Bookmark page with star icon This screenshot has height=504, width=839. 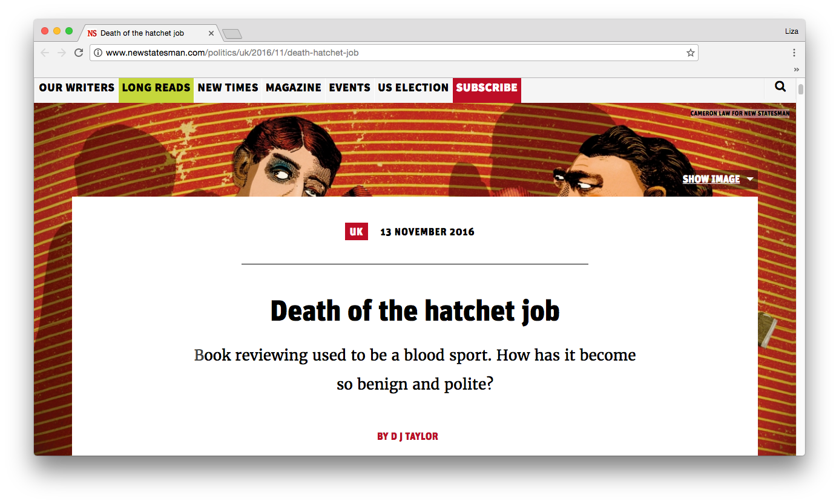point(690,53)
